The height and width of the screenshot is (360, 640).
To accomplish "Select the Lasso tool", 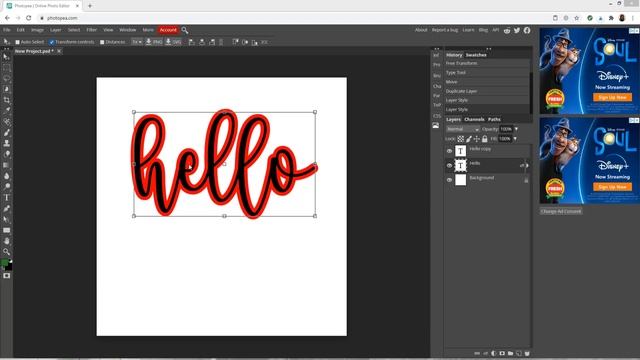I will pyautogui.click(x=7, y=78).
